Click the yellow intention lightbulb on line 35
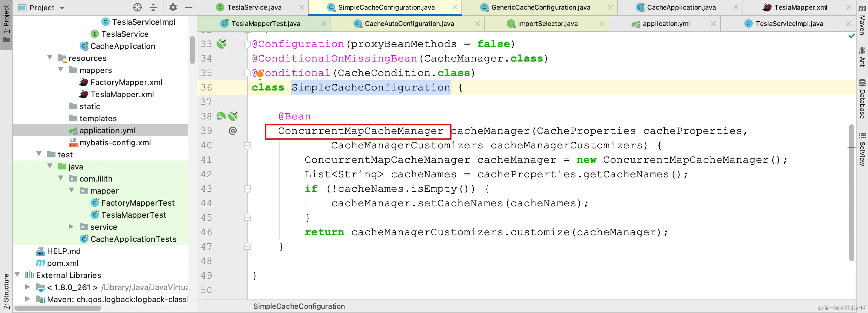The height and width of the screenshot is (313, 868). pyautogui.click(x=260, y=75)
